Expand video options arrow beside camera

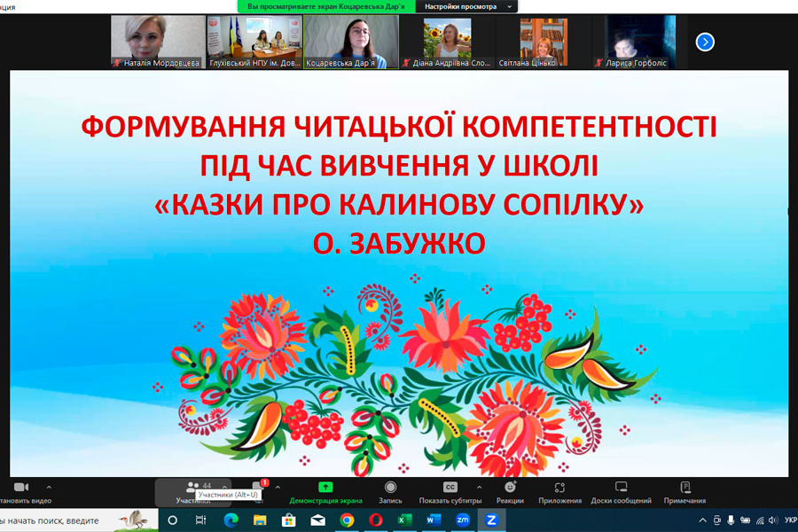(x=49, y=487)
